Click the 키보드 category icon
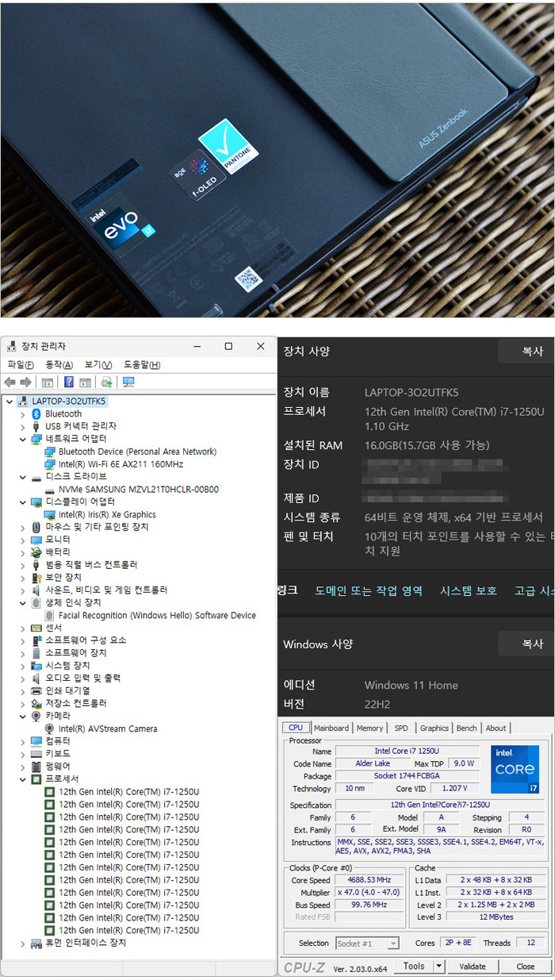The image size is (555, 980). click(x=36, y=754)
